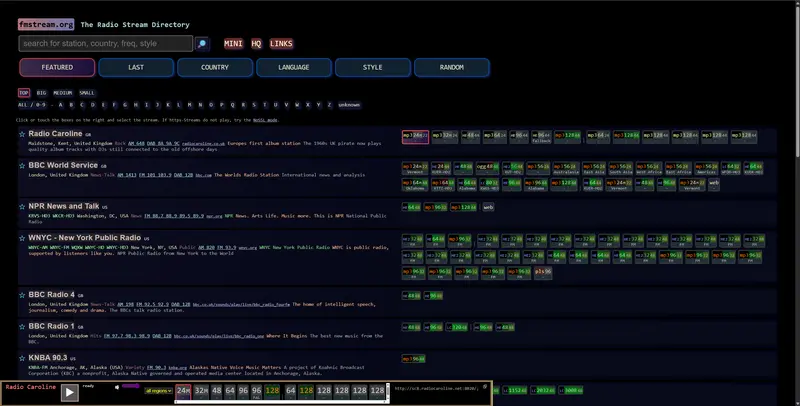Go to the RANDOM tab
This screenshot has width=800, height=406.
pyautogui.click(x=452, y=67)
